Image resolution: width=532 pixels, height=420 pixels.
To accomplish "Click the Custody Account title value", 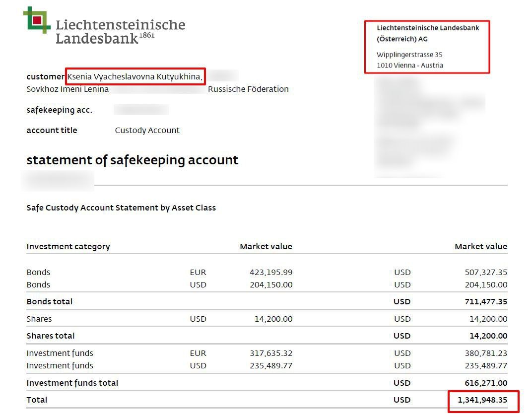I will pyautogui.click(x=147, y=131).
